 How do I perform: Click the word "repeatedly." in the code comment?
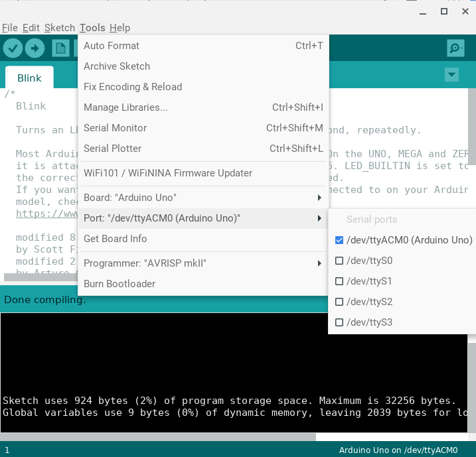pos(389,130)
